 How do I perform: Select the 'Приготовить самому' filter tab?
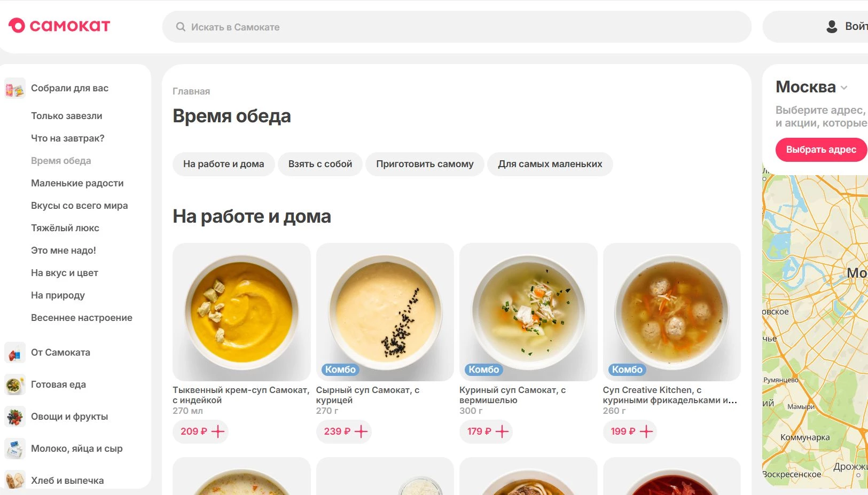(x=425, y=164)
